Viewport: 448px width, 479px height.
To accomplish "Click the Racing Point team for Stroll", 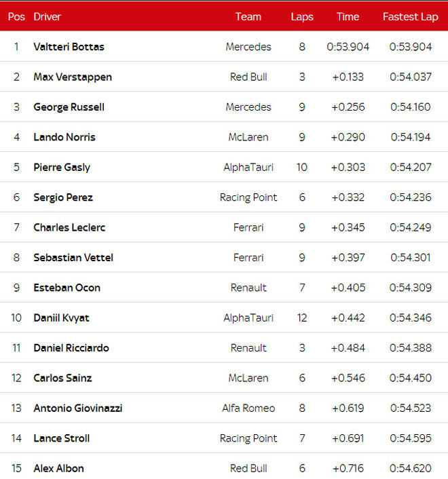I will pos(248,438).
